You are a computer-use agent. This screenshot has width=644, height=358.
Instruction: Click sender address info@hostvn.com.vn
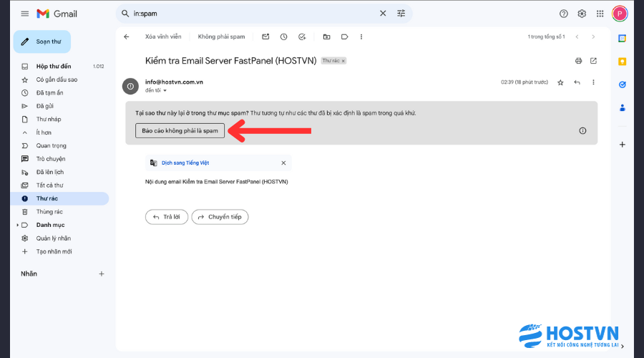174,82
